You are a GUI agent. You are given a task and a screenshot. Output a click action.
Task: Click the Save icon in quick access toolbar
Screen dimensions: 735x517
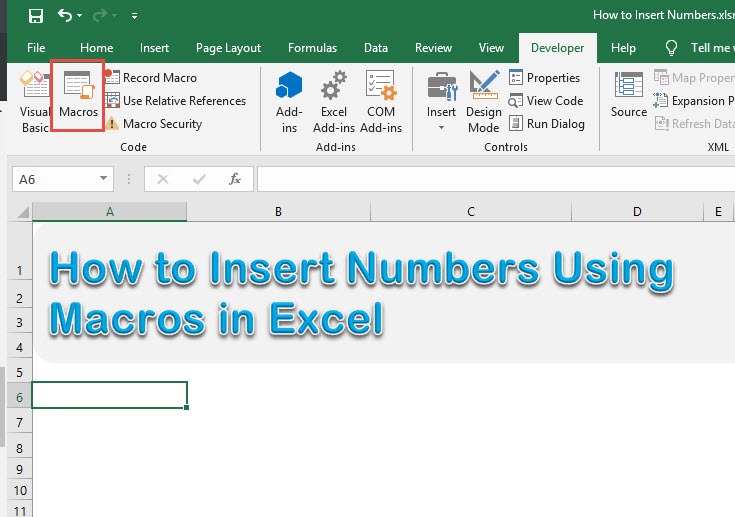coord(36,16)
